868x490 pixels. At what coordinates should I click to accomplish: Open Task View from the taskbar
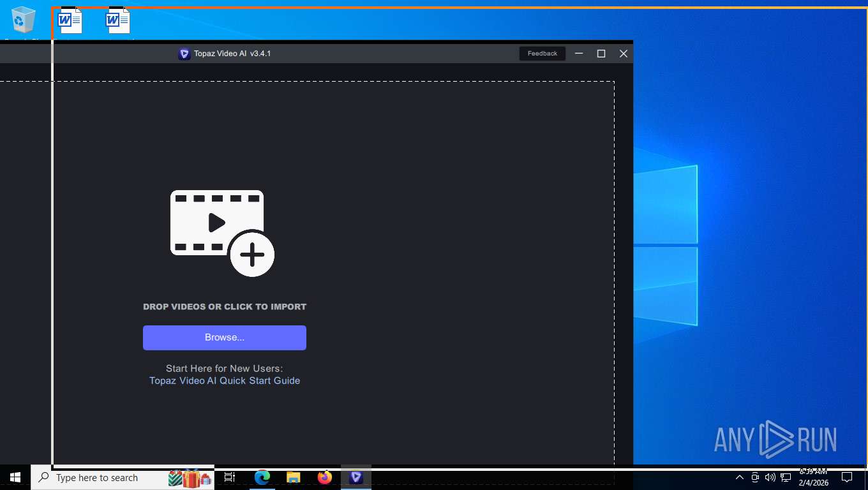tap(230, 477)
